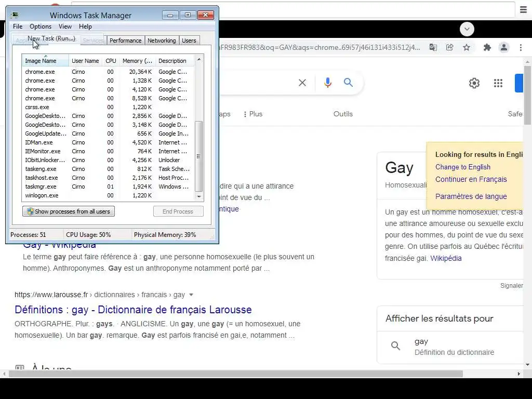
Task: Select the IObitUnlocker process row
Action: pos(109,160)
